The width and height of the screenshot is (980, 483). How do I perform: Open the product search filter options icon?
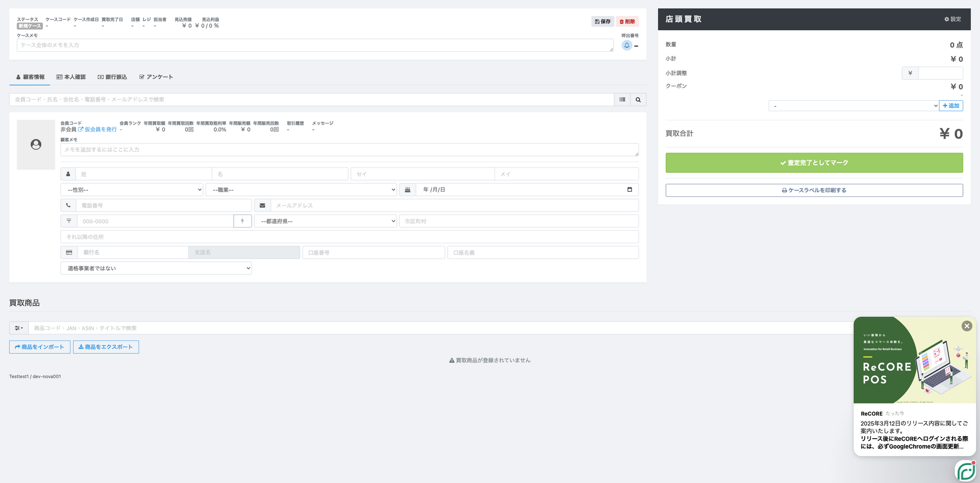point(19,328)
